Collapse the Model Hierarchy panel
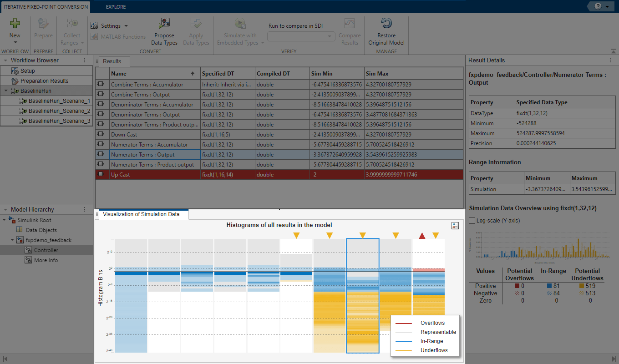 click(5, 209)
